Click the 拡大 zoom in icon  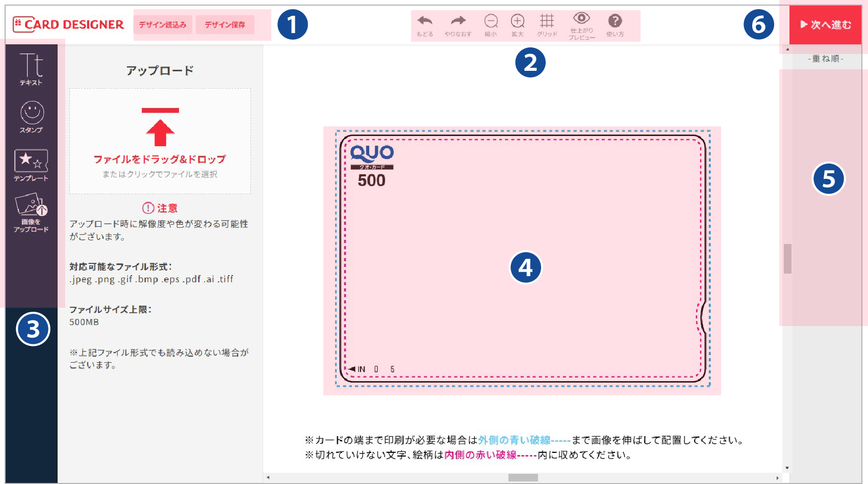click(518, 25)
